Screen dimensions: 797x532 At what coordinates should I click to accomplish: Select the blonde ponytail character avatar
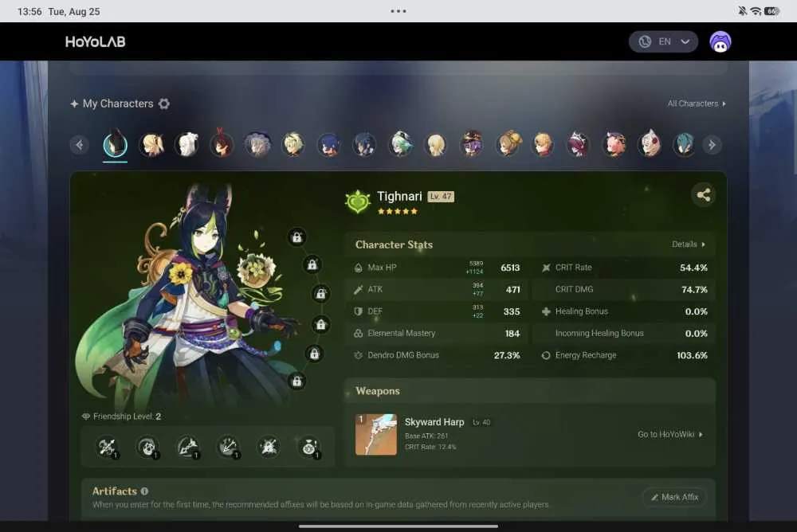click(x=151, y=145)
